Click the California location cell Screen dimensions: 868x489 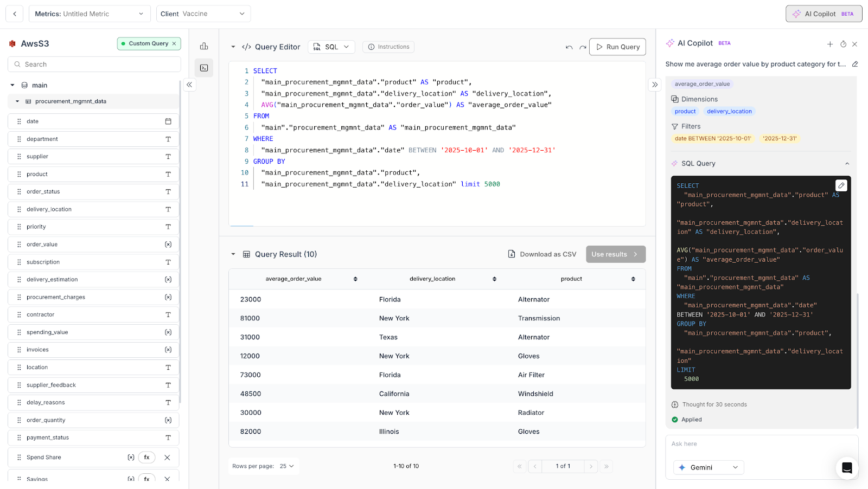394,394
